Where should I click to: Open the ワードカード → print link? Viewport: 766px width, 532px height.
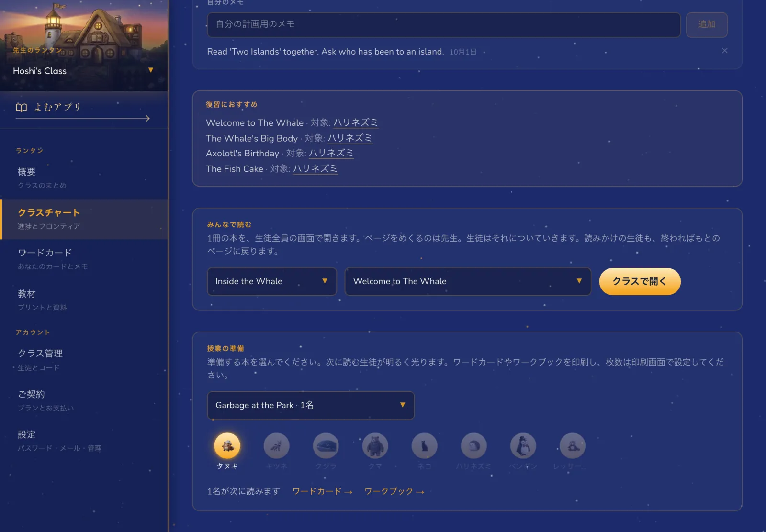click(x=322, y=491)
